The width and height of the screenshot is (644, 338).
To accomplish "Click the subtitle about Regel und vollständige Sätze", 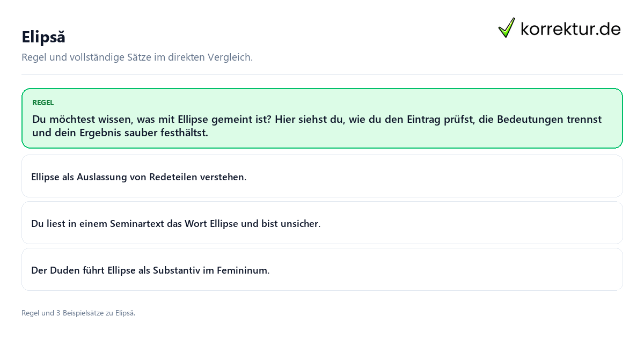I will click(137, 57).
